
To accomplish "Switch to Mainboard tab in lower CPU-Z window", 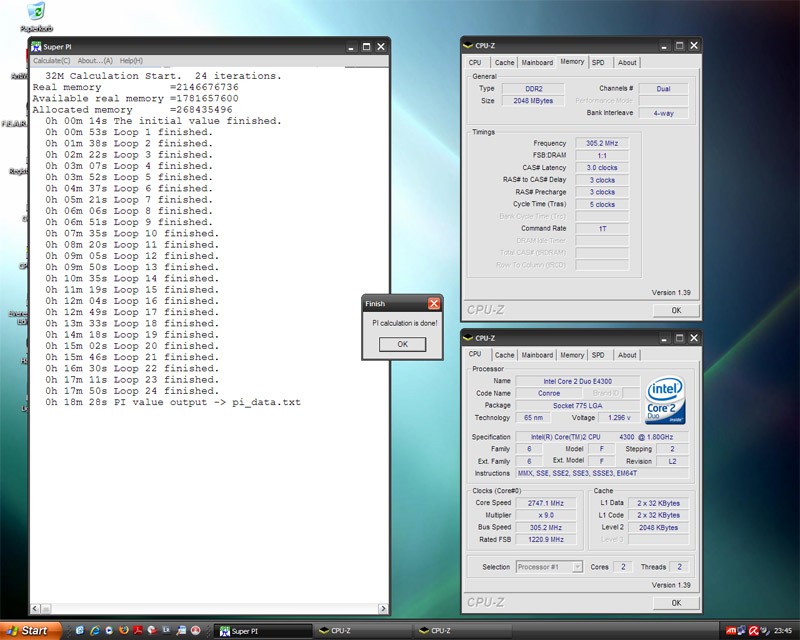I will (537, 355).
